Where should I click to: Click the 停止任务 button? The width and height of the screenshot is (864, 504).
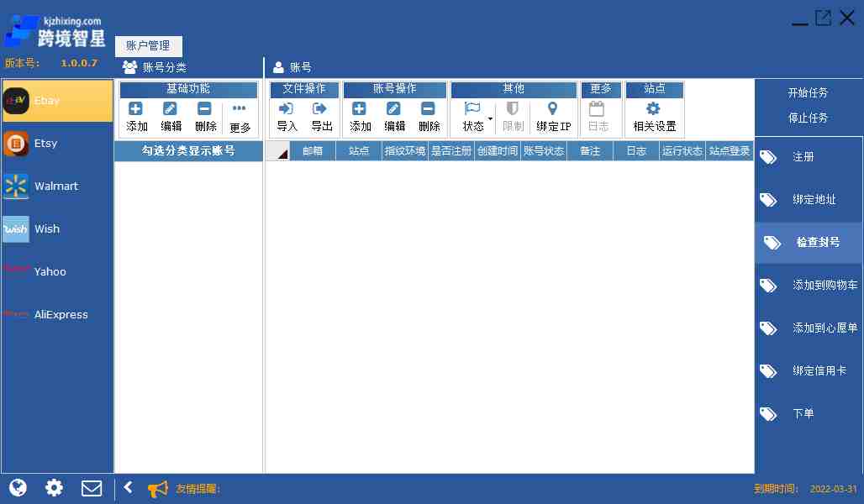(808, 118)
